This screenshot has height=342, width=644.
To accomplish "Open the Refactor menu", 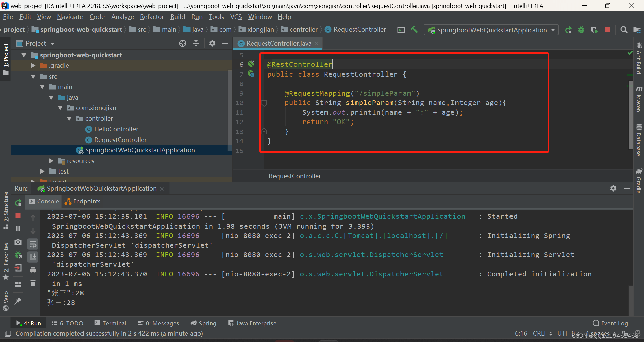I will click(152, 17).
